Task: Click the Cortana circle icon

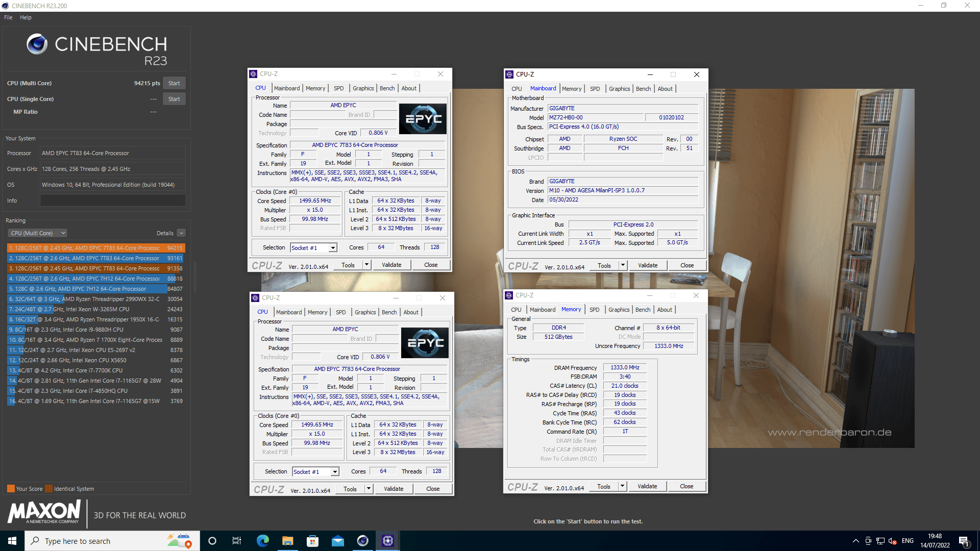Action: (212, 541)
